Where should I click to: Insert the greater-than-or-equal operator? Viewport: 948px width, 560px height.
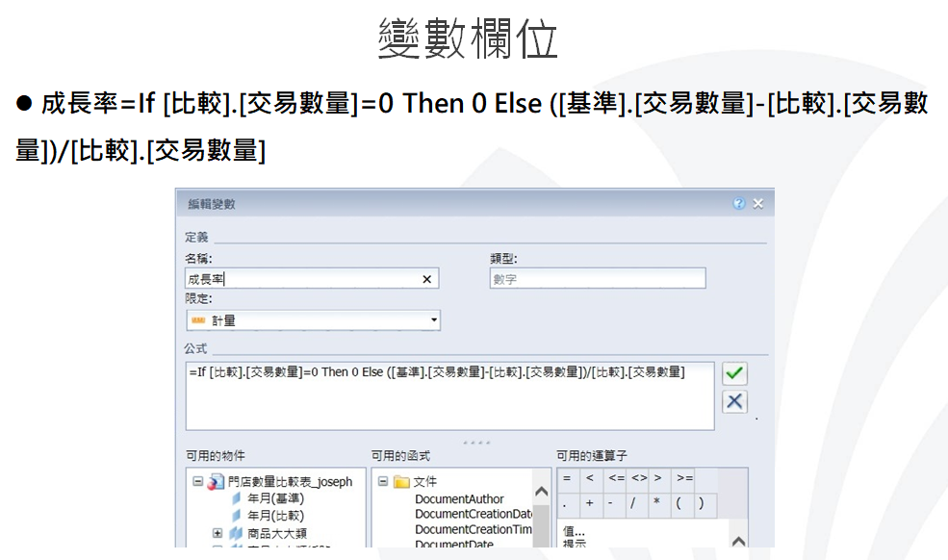coord(683,478)
